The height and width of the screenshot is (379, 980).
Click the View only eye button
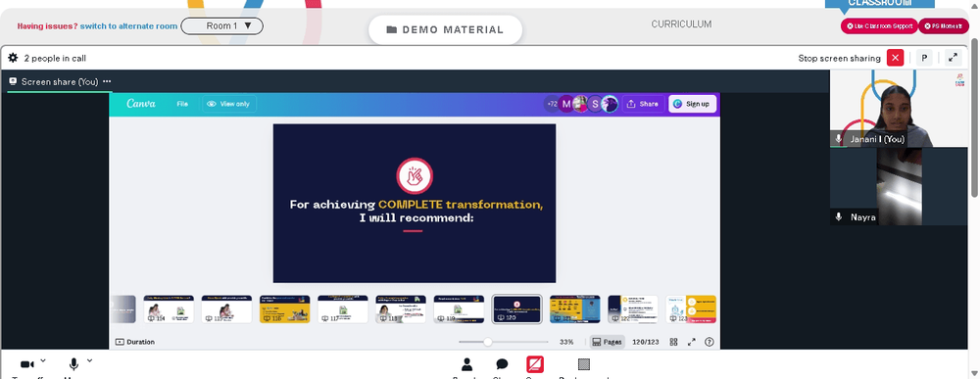pyautogui.click(x=228, y=104)
